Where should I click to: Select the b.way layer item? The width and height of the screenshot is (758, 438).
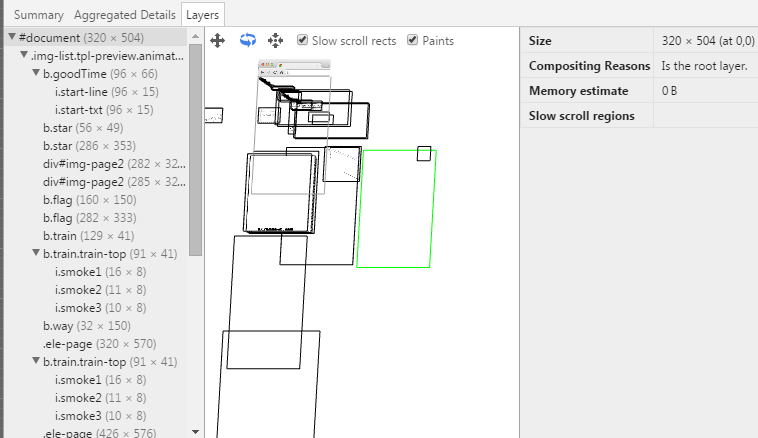(87, 326)
